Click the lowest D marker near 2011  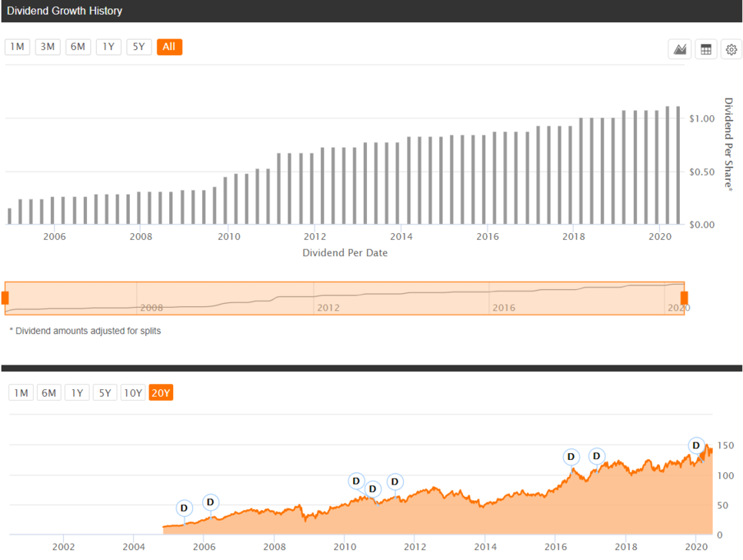coord(373,489)
